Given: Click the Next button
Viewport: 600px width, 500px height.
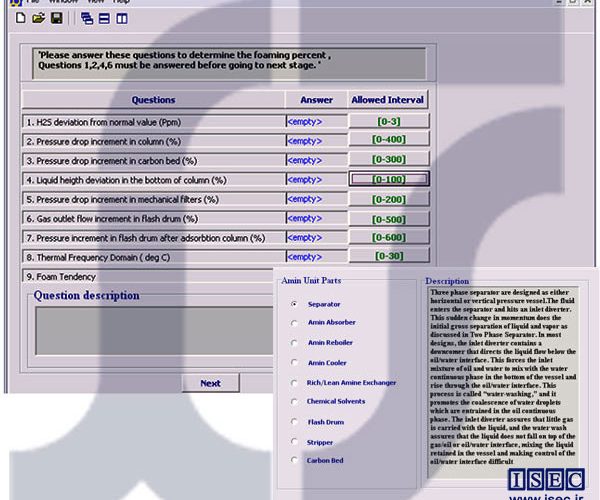Looking at the screenshot, I should [210, 383].
